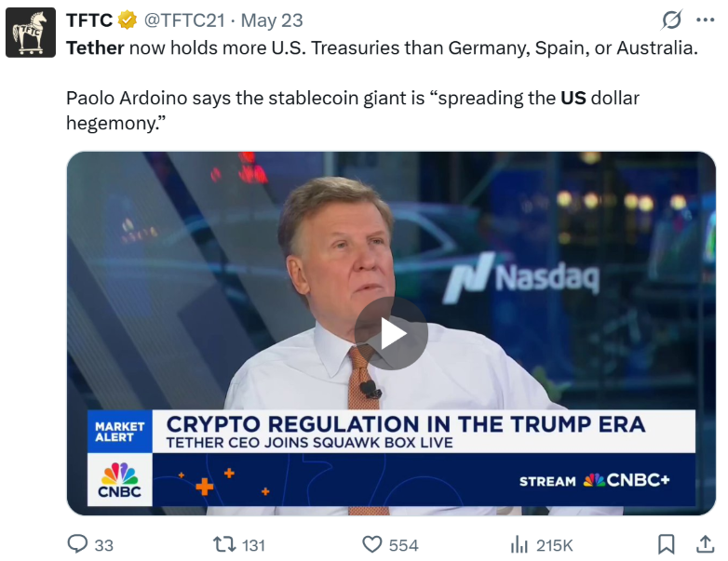
Task: Click the 554 likes count
Action: [x=403, y=545]
